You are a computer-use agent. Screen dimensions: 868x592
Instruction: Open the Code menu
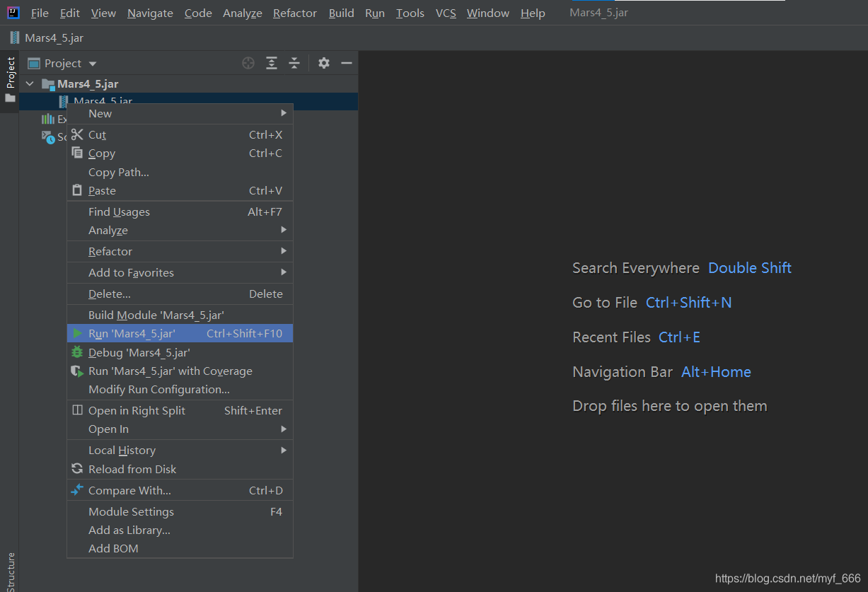tap(198, 13)
